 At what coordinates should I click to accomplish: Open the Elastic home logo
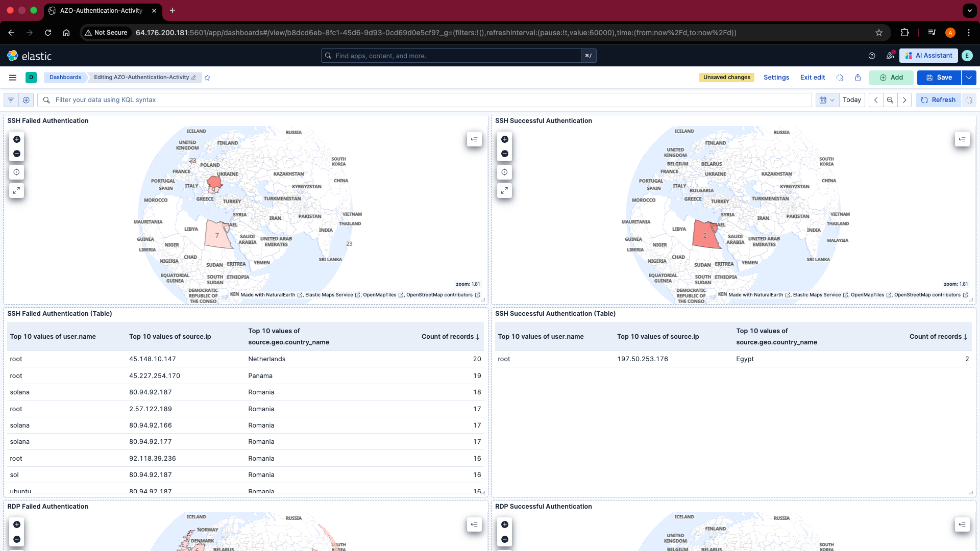coord(29,56)
